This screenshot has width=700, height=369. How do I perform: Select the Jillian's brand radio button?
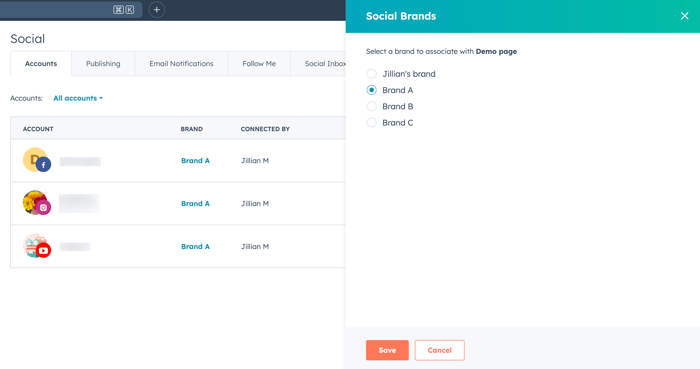pos(371,74)
